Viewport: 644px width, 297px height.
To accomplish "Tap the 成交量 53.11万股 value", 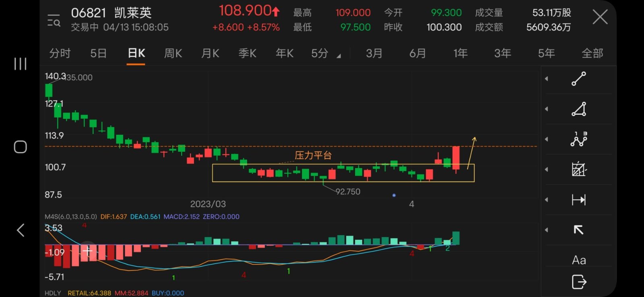I will tap(551, 13).
